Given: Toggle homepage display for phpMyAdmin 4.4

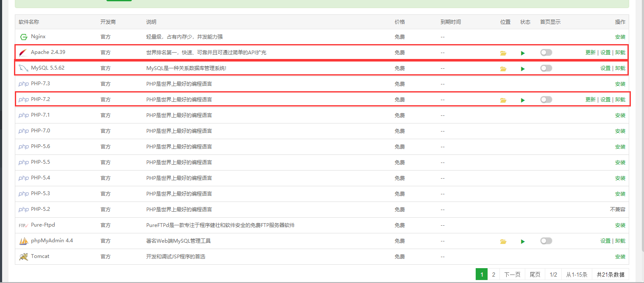Looking at the screenshot, I should coord(546,241).
